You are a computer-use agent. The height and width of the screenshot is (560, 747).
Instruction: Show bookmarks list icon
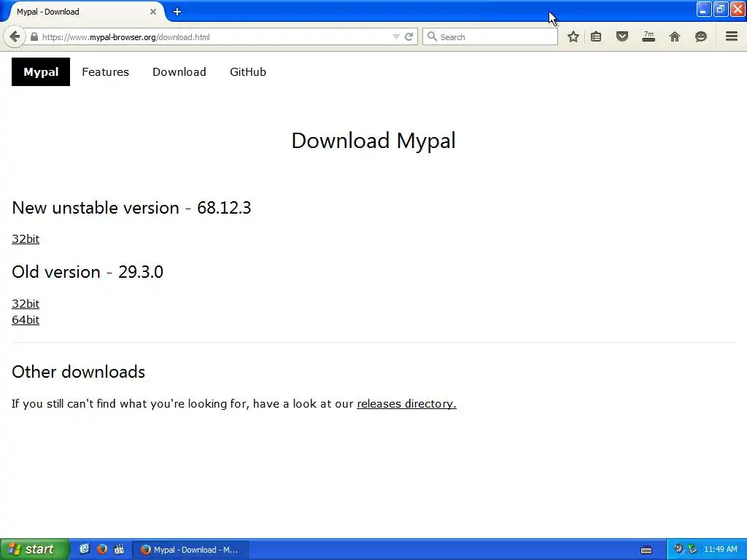pos(596,36)
